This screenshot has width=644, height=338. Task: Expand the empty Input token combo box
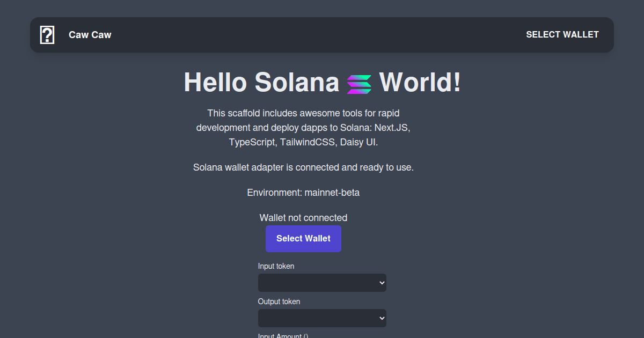(x=322, y=283)
